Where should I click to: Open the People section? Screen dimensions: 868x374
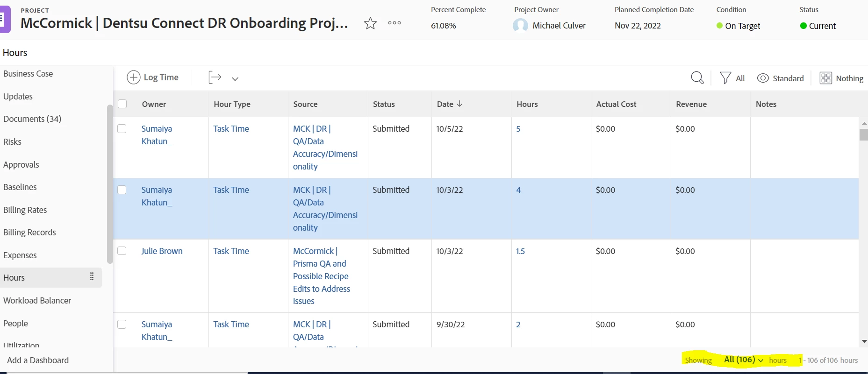click(x=15, y=323)
